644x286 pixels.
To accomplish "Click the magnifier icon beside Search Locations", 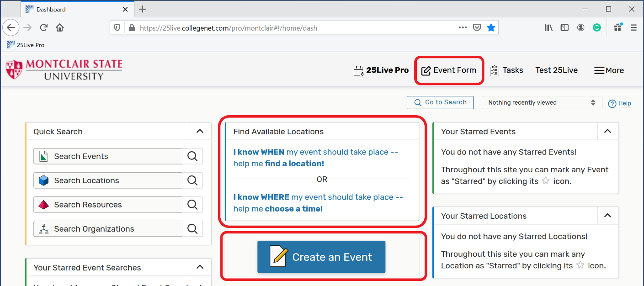I will pyautogui.click(x=192, y=180).
